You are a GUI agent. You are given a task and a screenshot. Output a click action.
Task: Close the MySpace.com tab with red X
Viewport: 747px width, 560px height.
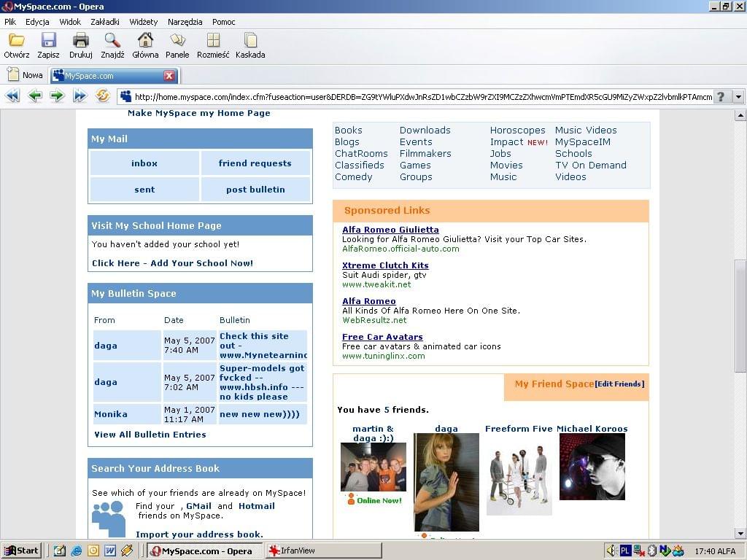coord(169,76)
